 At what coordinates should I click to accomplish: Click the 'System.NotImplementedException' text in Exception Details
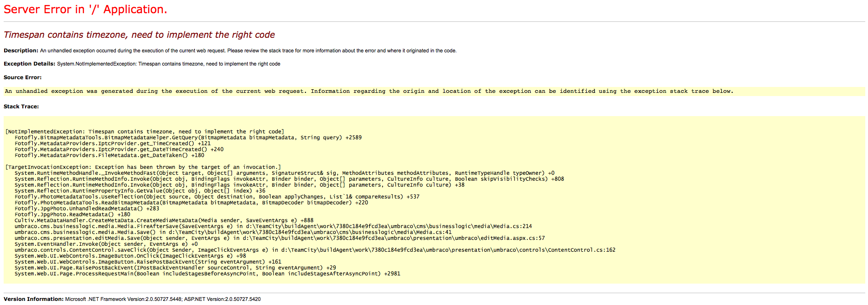(96, 64)
